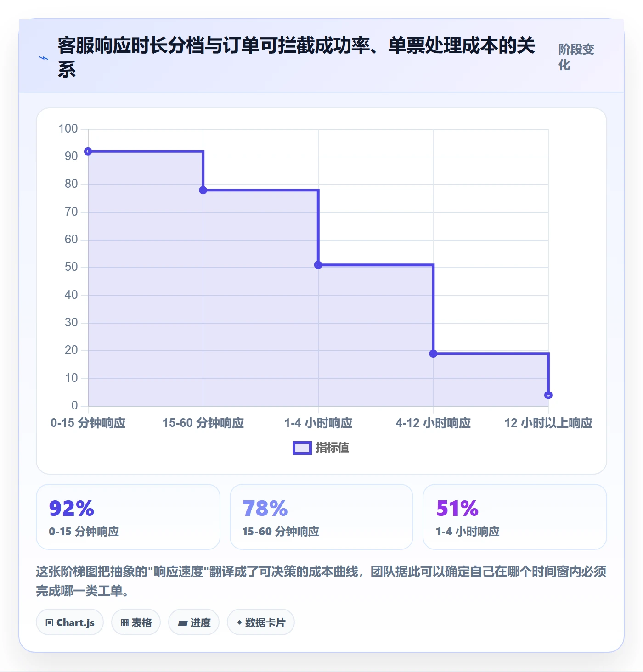This screenshot has height=672, width=643.
Task: Select the 0-15 分钟响应 data point at 92
Action: click(88, 151)
